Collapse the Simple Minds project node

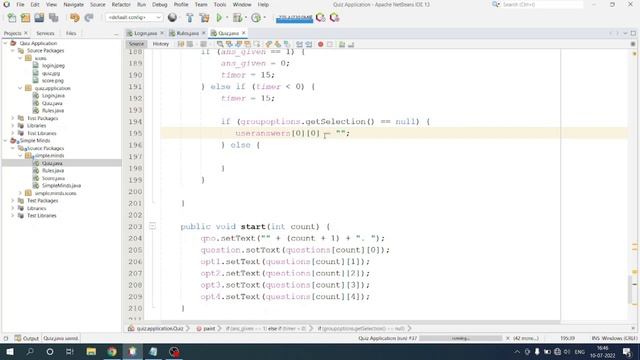tap(5, 140)
